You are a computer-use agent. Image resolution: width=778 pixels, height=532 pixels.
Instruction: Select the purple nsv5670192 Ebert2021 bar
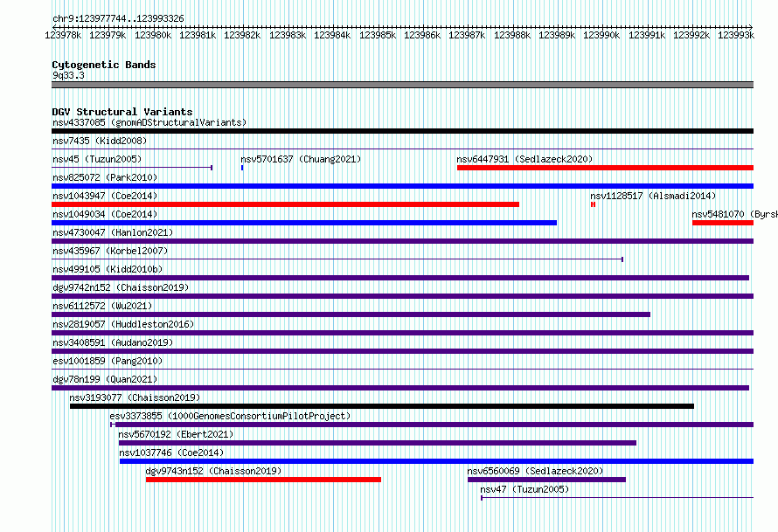[x=378, y=443]
